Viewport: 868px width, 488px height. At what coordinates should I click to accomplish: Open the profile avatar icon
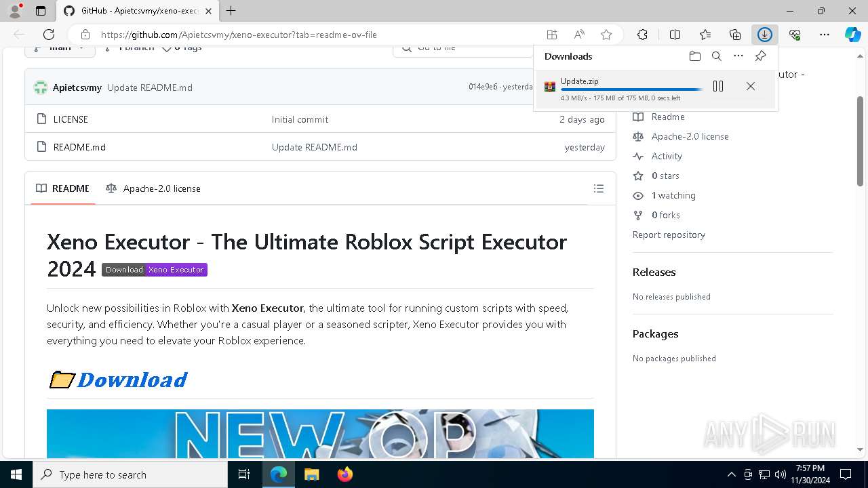[15, 11]
